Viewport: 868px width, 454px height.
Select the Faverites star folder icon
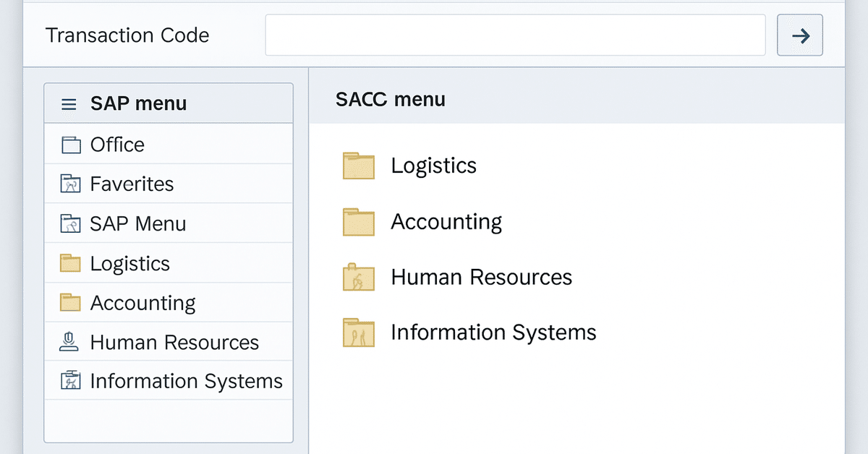(x=71, y=184)
